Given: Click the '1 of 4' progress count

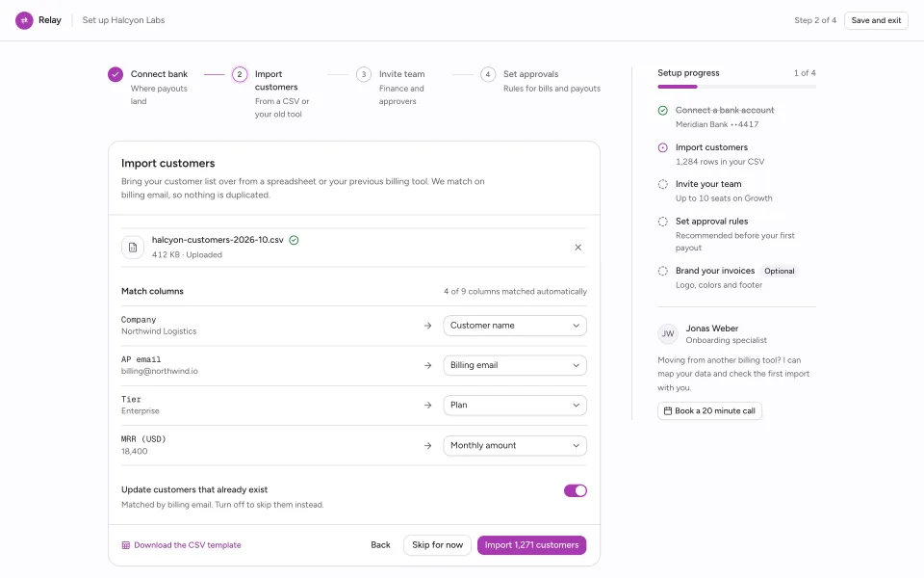Looking at the screenshot, I should (x=805, y=73).
